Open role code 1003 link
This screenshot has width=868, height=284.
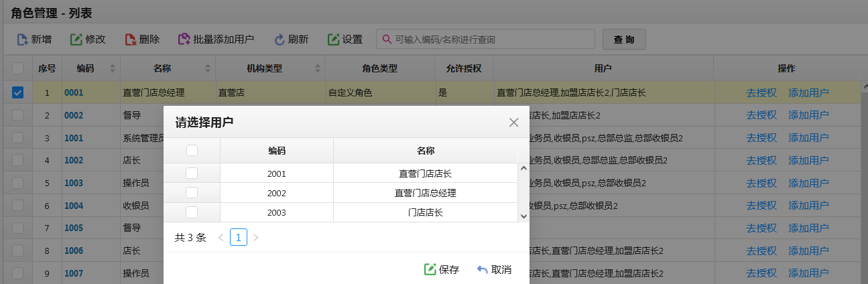[x=74, y=183]
